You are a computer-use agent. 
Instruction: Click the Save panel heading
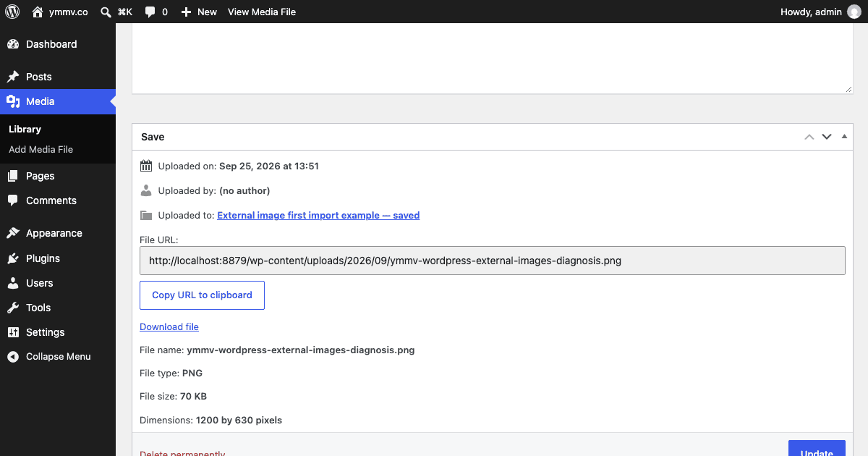(x=153, y=137)
